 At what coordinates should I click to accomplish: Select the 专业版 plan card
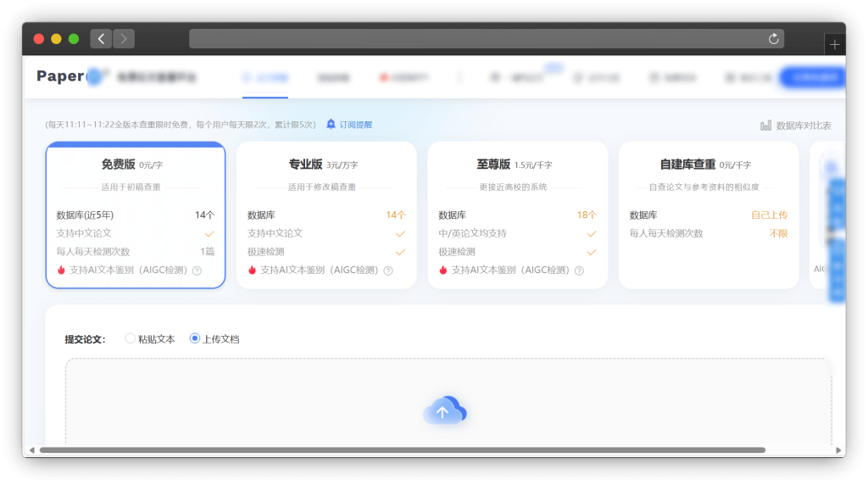point(326,215)
